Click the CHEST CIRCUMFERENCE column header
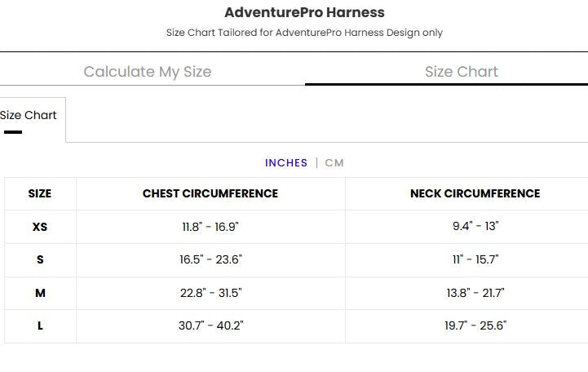This screenshot has width=588, height=372. 210,194
